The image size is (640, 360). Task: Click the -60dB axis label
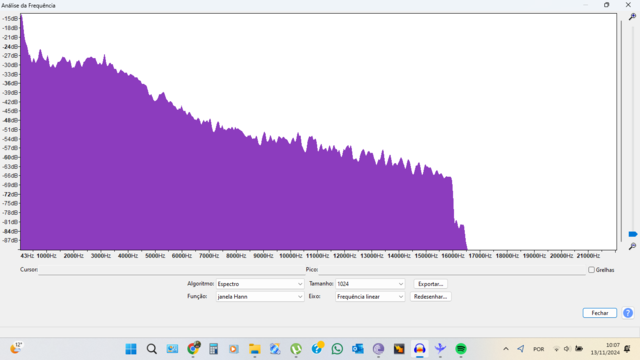tap(11, 157)
